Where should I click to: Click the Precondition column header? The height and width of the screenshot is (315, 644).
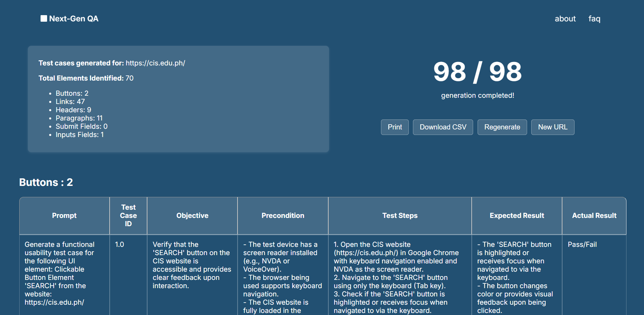pos(283,216)
